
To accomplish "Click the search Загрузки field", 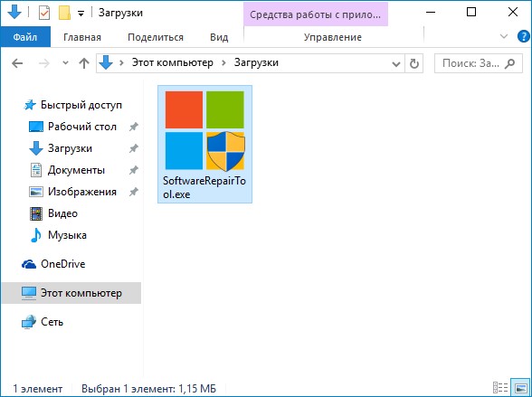I will pos(479,63).
